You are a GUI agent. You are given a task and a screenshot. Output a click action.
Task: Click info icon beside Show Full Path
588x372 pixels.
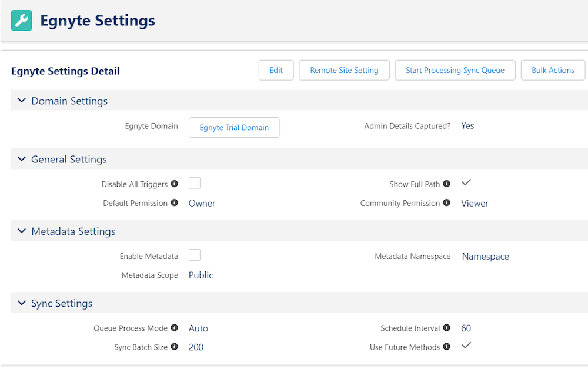(x=447, y=184)
